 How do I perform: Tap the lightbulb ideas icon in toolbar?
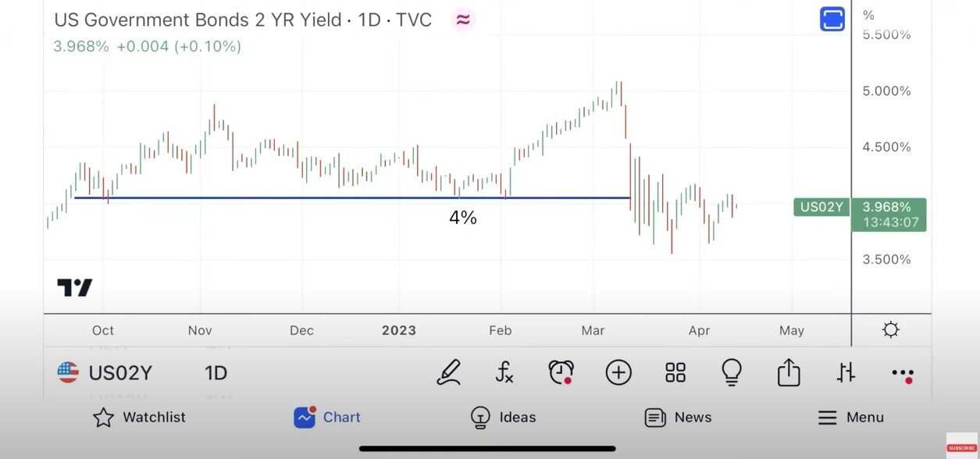[732, 372]
